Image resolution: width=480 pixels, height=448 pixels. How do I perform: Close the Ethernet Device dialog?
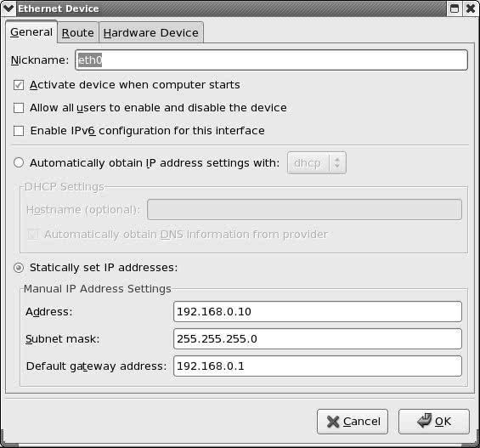(471, 9)
